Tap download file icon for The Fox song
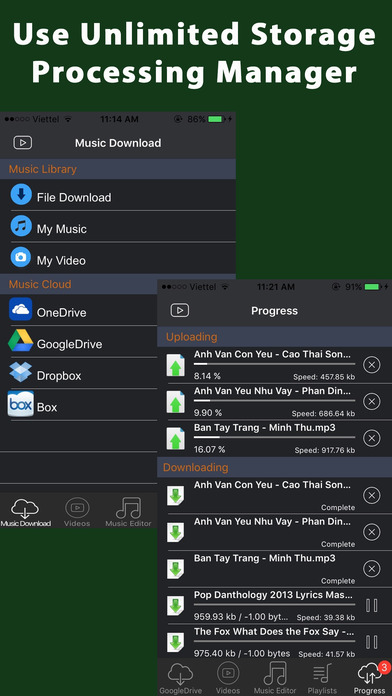Screen dimensions: 392x696 point(175,642)
